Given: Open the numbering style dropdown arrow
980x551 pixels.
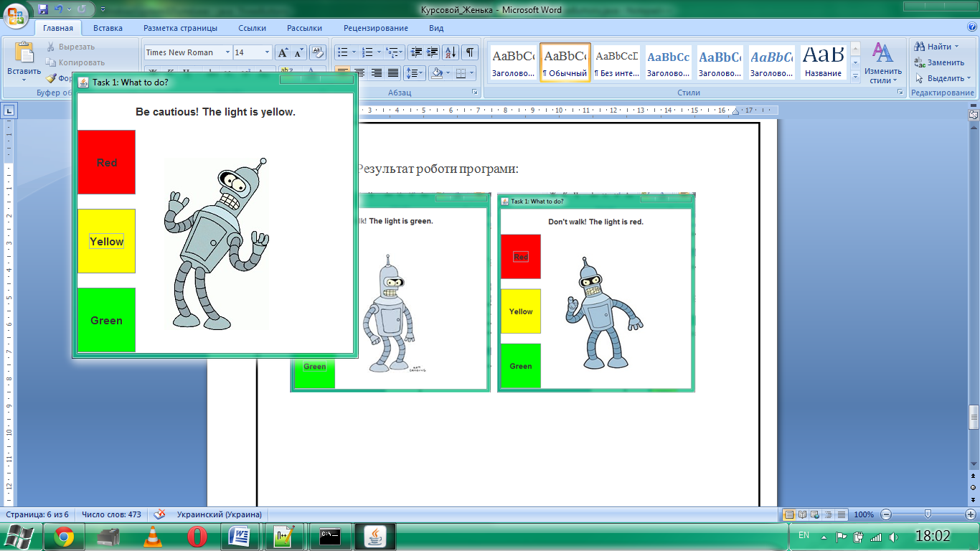Looking at the screenshot, I should 379,52.
